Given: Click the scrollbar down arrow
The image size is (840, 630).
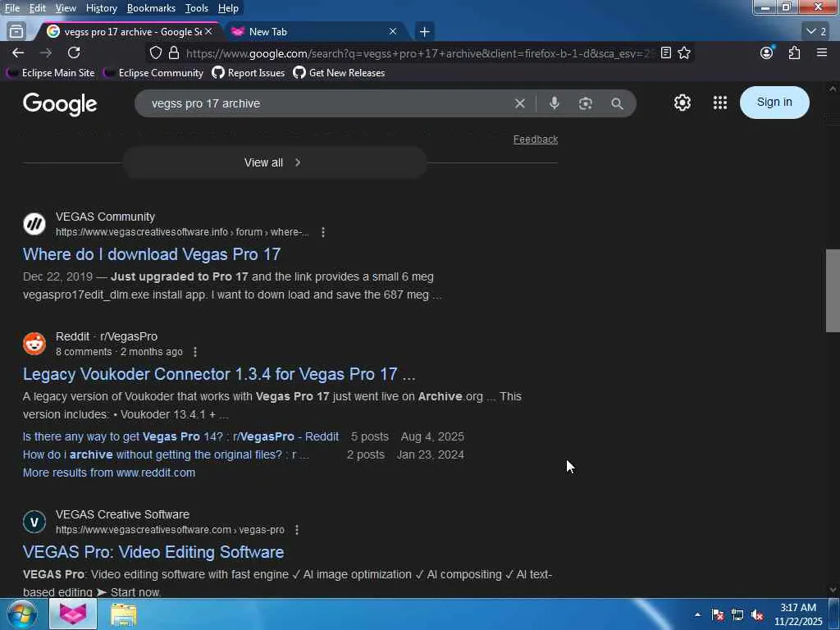Looking at the screenshot, I should pyautogui.click(x=833, y=590).
